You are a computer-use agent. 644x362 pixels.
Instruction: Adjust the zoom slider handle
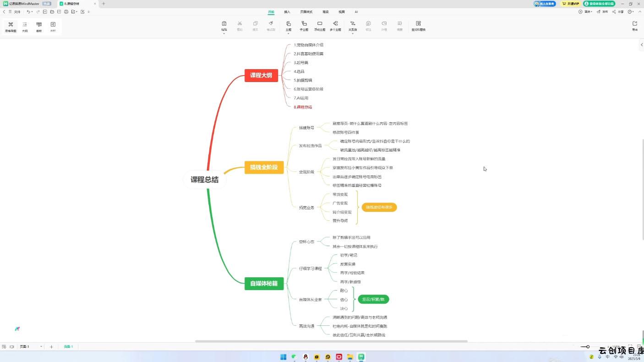(588, 347)
